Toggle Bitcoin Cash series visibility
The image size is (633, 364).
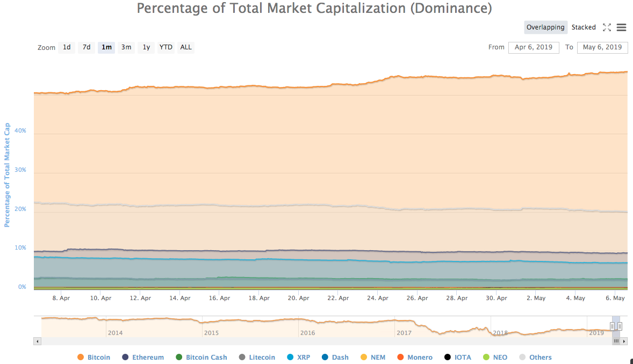click(x=206, y=358)
